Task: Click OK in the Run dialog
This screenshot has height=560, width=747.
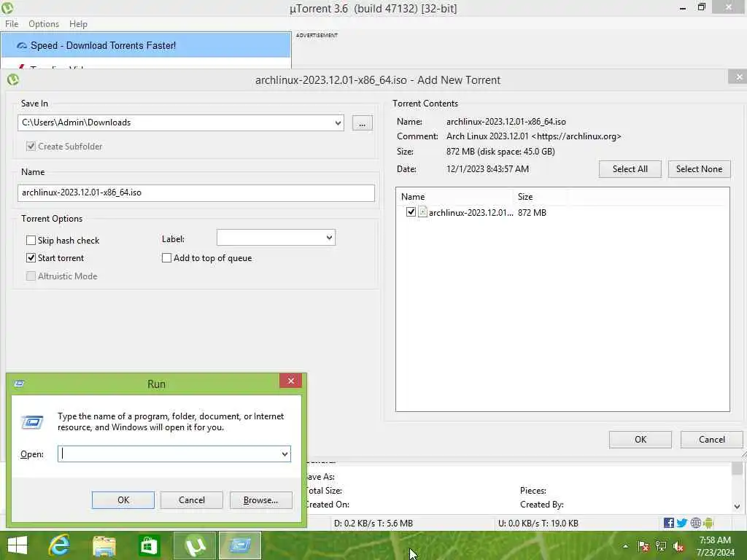Action: tap(123, 500)
